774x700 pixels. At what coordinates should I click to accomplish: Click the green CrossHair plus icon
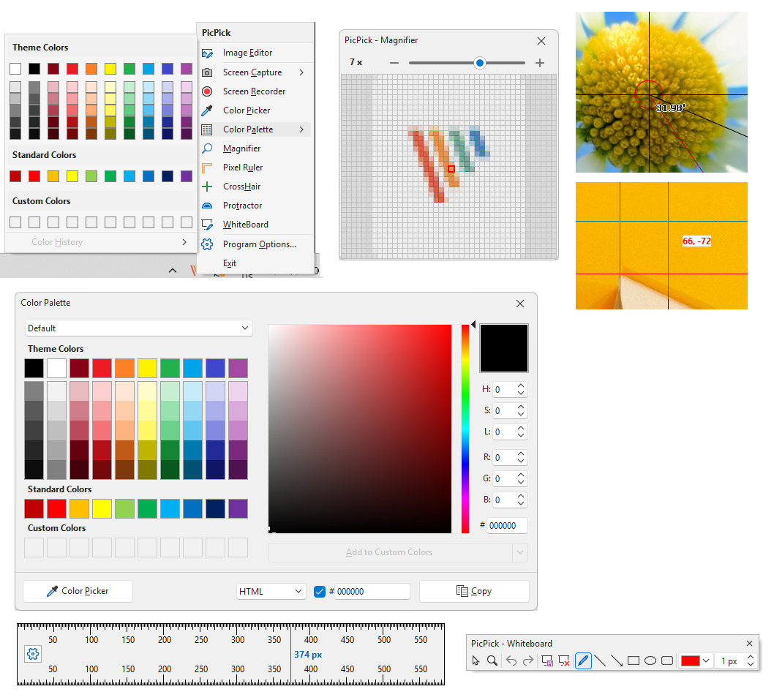point(207,186)
